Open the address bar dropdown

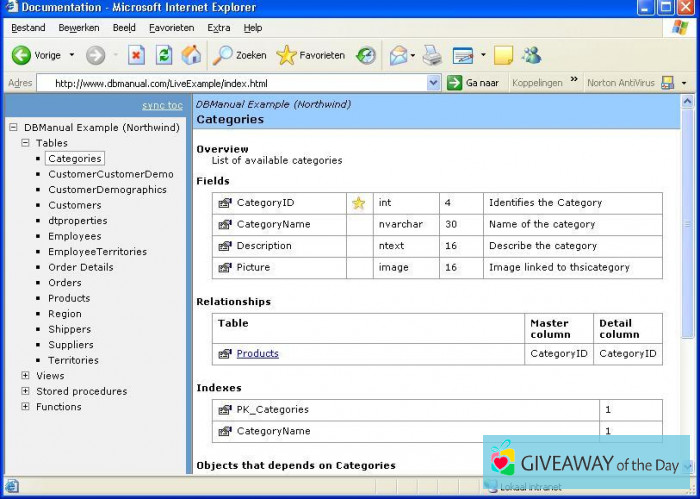(x=433, y=83)
